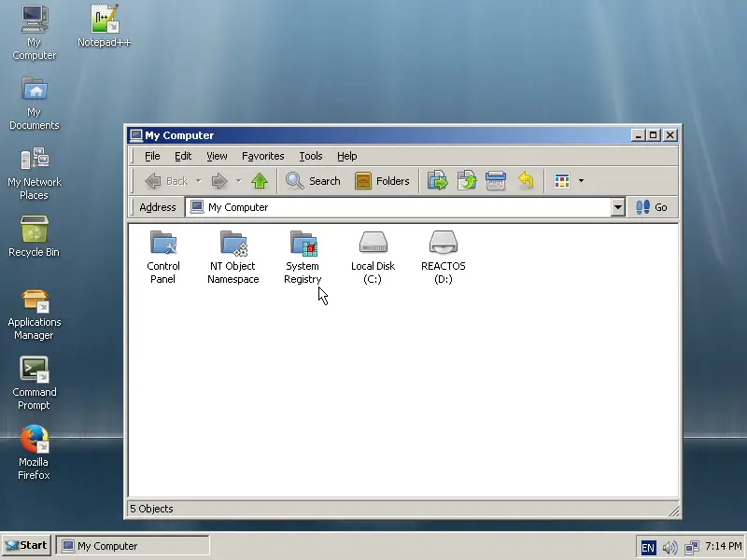Click the Up one level green arrow
Viewport: 747px width, 560px height.
coord(260,181)
